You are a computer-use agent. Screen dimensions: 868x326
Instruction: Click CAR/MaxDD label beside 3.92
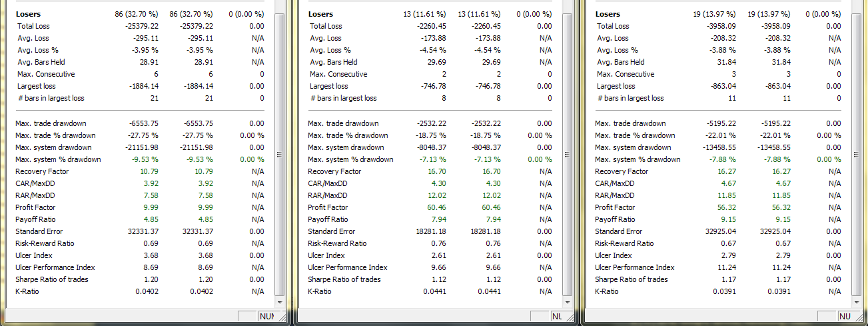point(35,183)
